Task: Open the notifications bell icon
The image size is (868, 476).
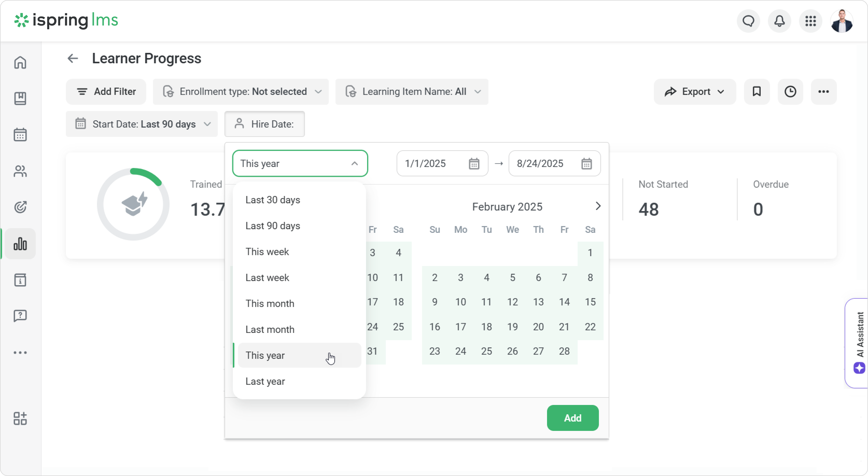Action: pos(779,21)
